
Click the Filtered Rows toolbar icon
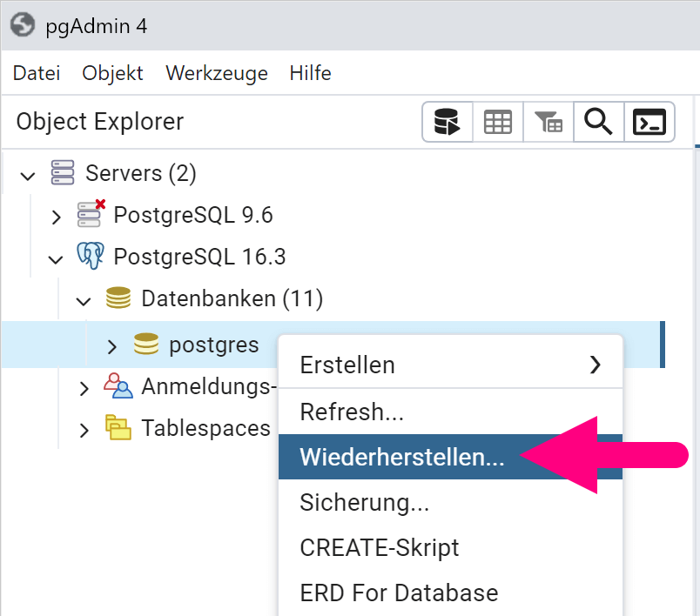(549, 123)
